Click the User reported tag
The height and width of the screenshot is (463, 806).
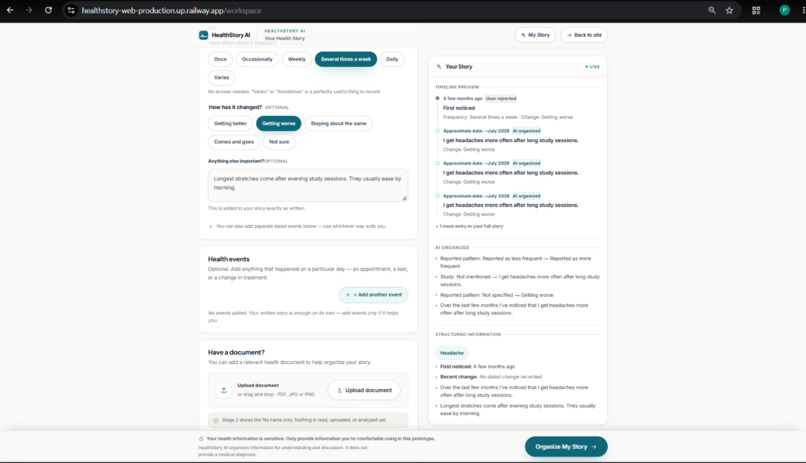coord(501,98)
